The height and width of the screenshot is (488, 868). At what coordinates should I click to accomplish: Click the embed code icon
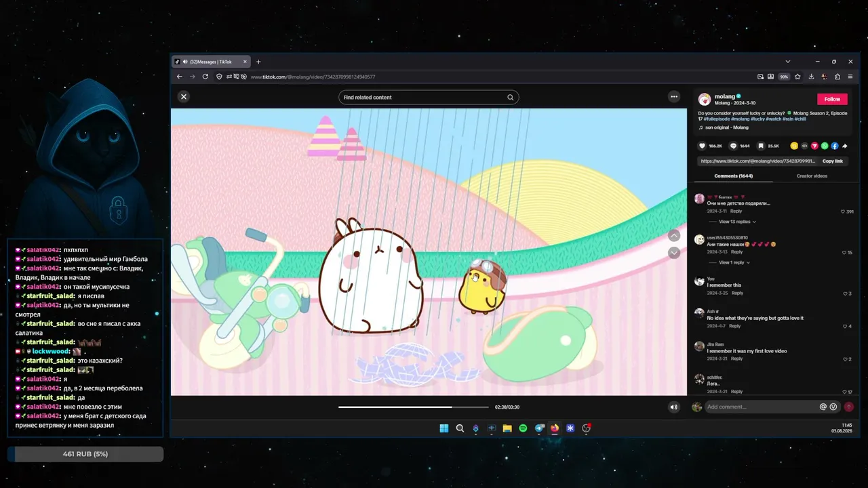(804, 146)
